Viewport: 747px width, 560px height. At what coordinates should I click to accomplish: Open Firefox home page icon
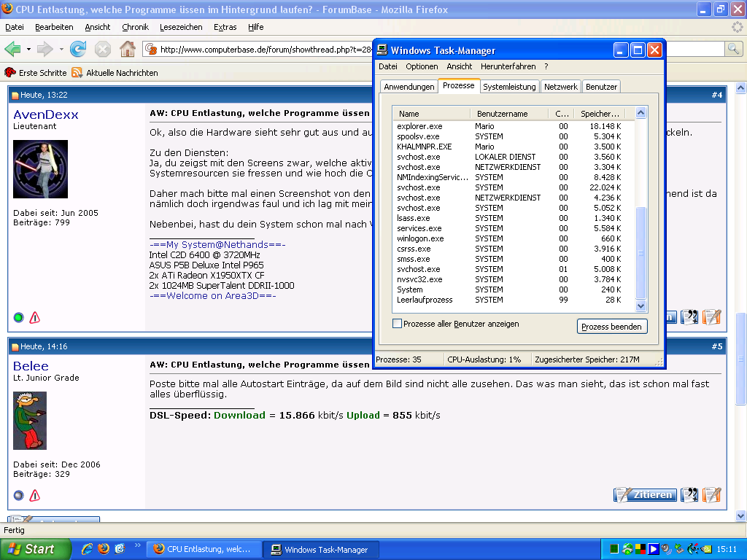(127, 49)
